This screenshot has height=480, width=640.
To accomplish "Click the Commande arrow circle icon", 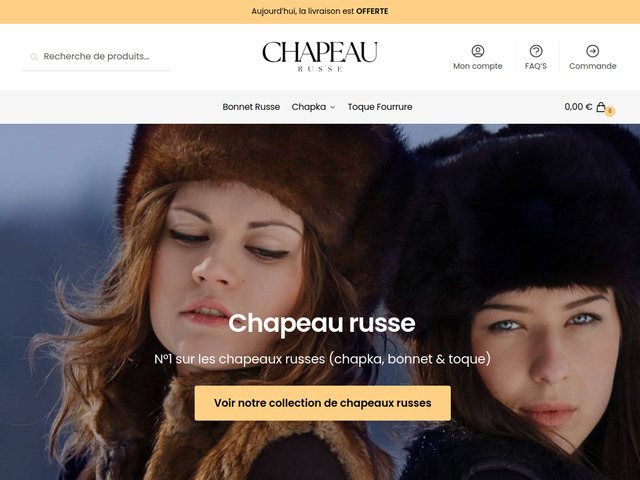I will 592,51.
